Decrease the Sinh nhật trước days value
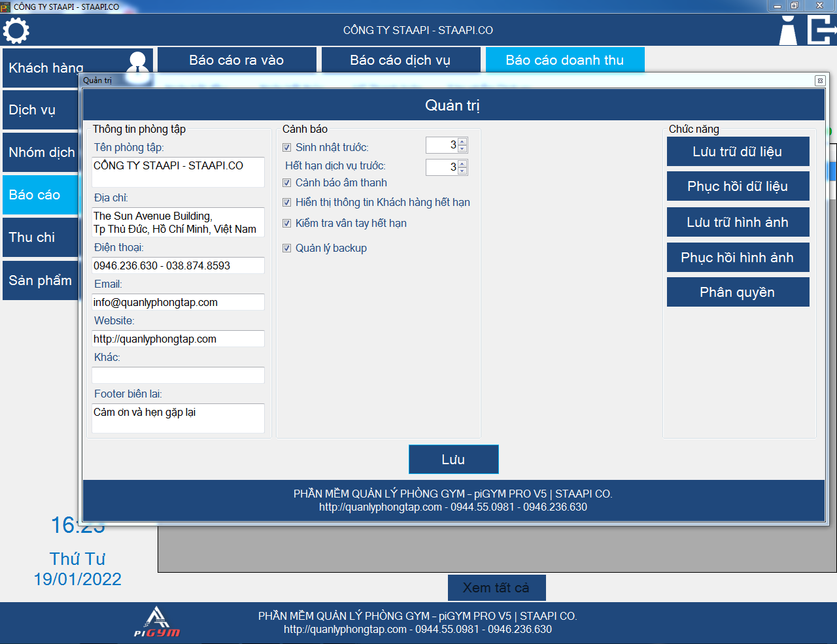The height and width of the screenshot is (644, 837). 462,148
